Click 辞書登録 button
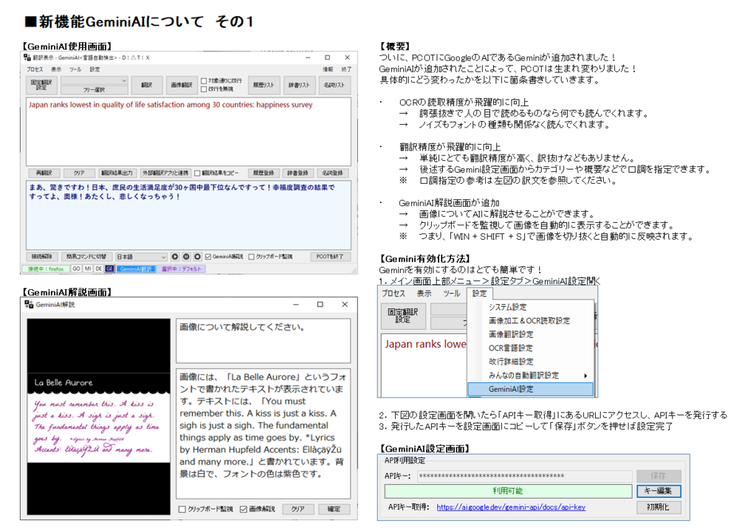 pyautogui.click(x=298, y=173)
